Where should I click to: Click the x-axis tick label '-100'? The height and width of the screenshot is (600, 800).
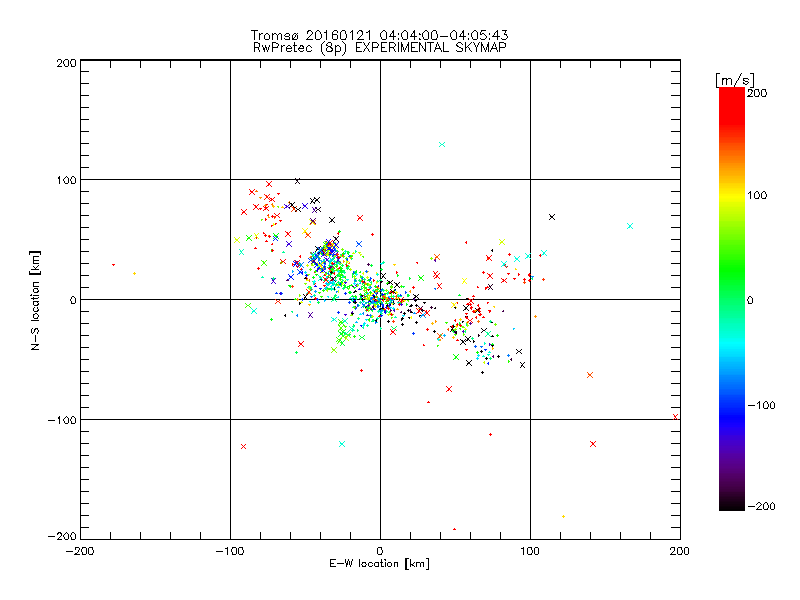pos(230,551)
